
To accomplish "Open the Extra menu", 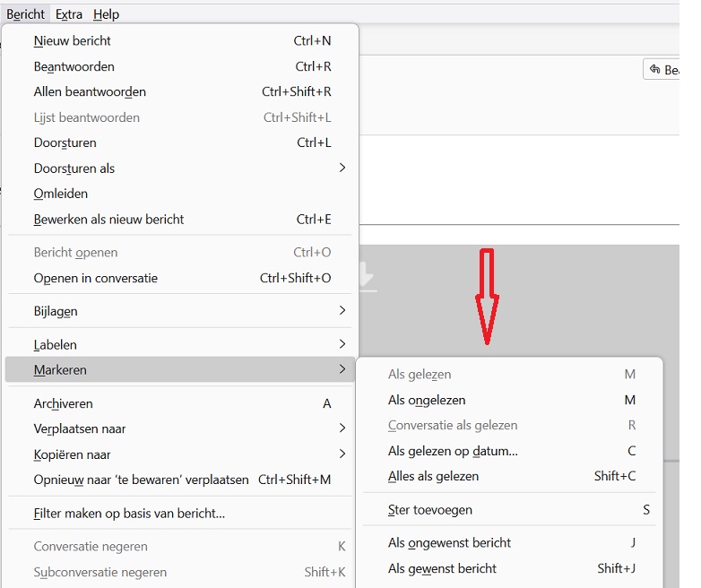I will [69, 14].
